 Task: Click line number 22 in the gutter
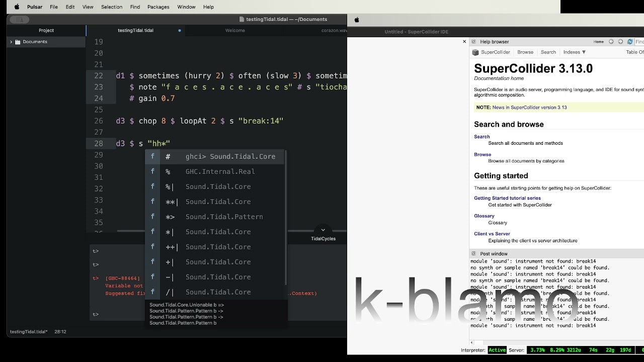(98, 76)
